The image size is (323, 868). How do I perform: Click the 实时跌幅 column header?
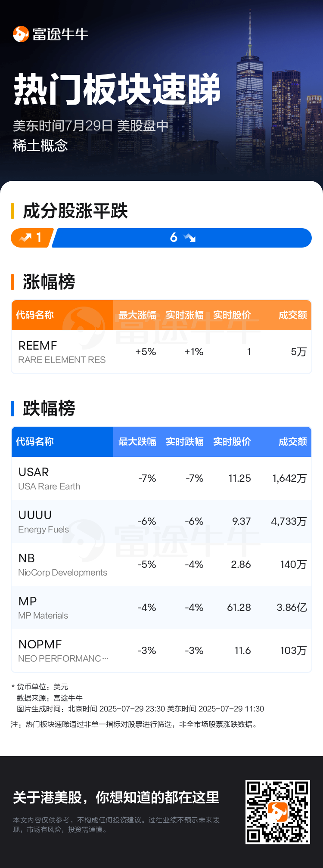185,442
